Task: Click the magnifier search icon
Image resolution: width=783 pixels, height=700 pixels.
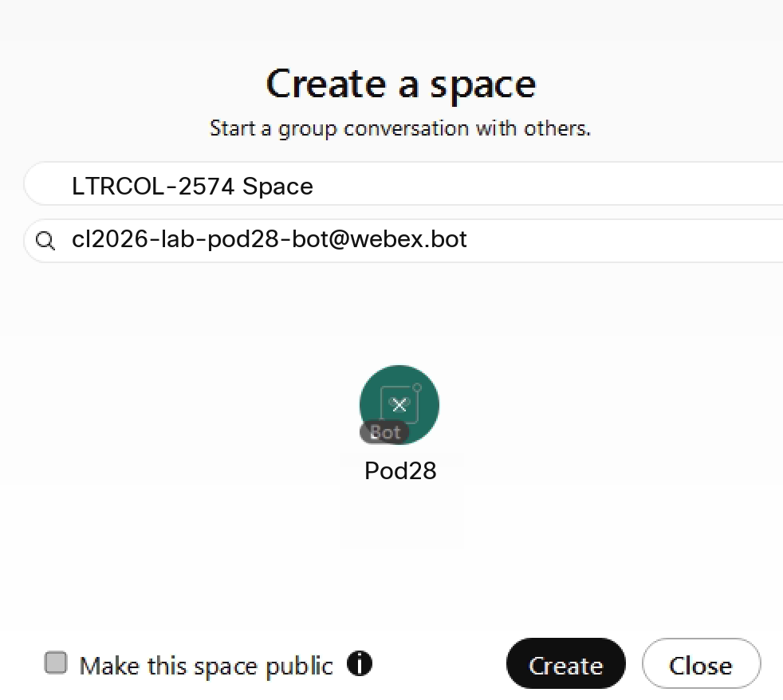Action: pos(46,241)
